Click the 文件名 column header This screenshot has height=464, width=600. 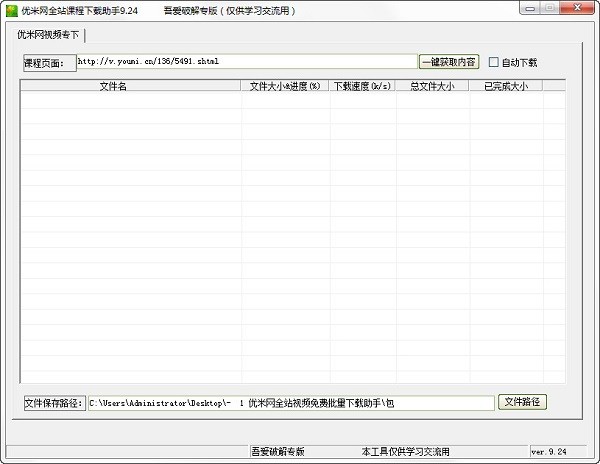(130, 86)
